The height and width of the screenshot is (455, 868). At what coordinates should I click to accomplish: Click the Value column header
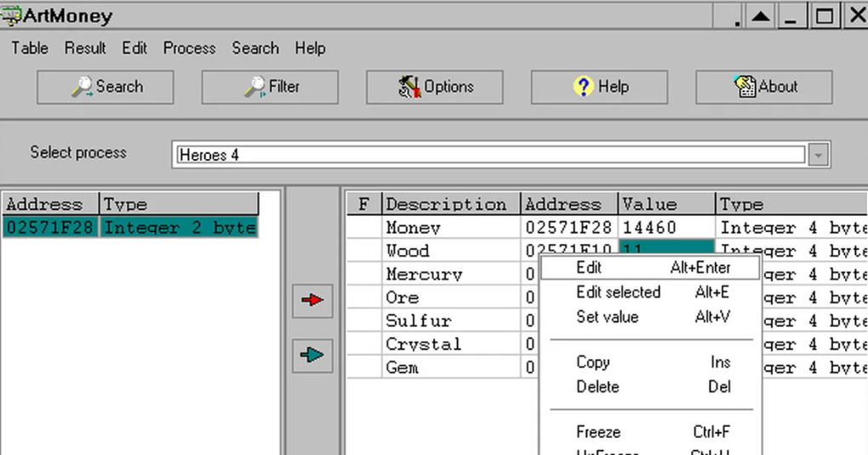coord(666,204)
